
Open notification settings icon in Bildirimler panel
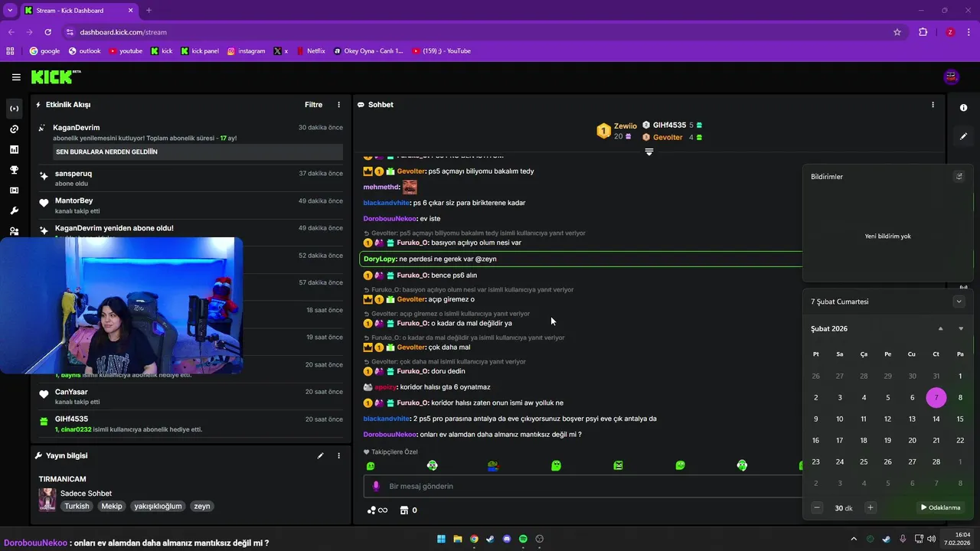[959, 177]
